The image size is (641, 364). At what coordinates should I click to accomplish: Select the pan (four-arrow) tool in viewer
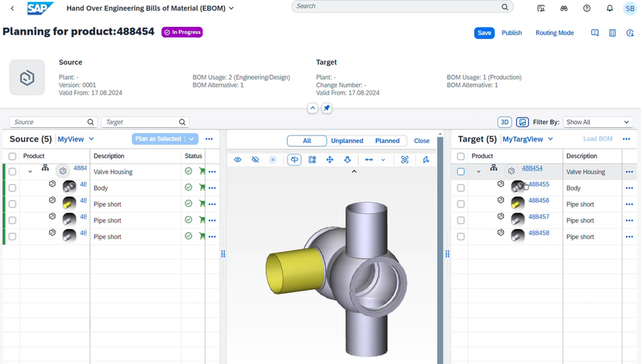pyautogui.click(x=330, y=160)
